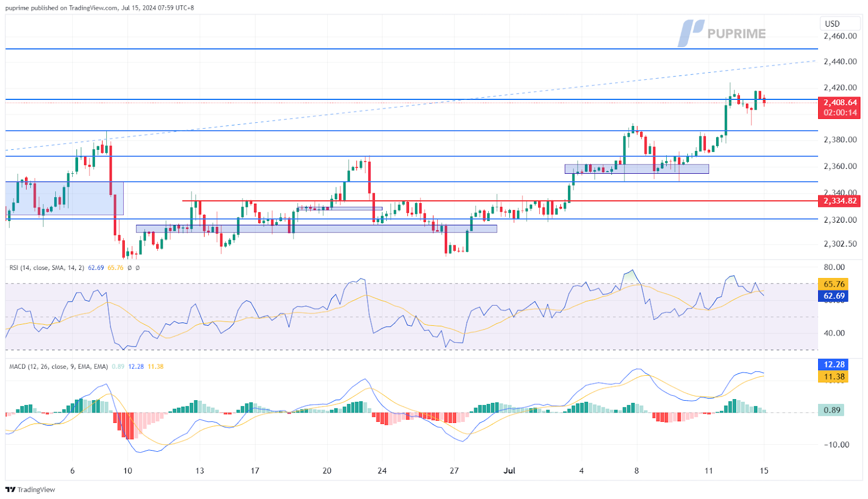
Task: Click the date label 24 on time axis
Action: (x=382, y=471)
